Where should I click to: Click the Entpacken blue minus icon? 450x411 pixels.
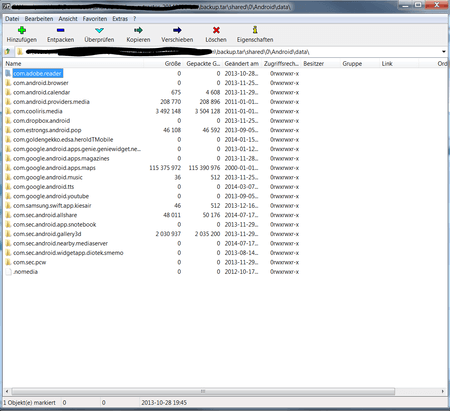point(60,30)
